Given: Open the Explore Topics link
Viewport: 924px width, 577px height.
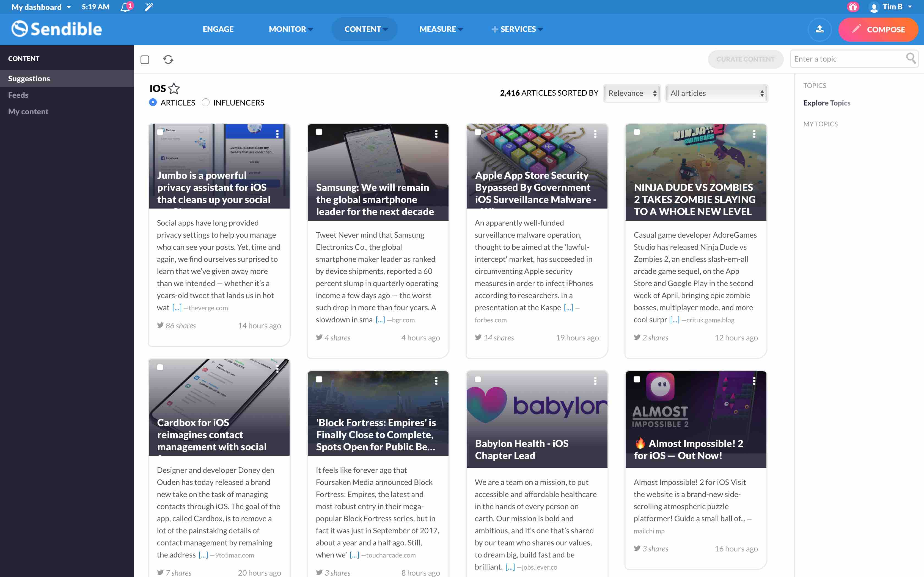Looking at the screenshot, I should coord(826,103).
